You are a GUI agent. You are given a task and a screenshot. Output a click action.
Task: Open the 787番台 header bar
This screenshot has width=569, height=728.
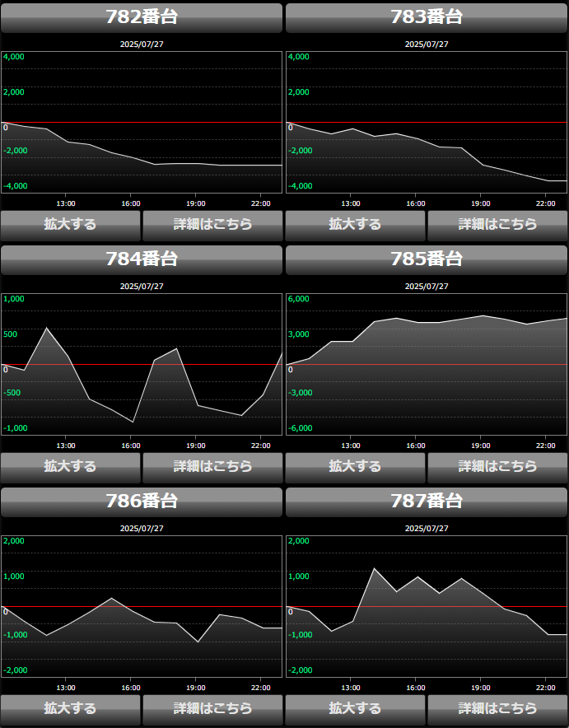tap(427, 502)
